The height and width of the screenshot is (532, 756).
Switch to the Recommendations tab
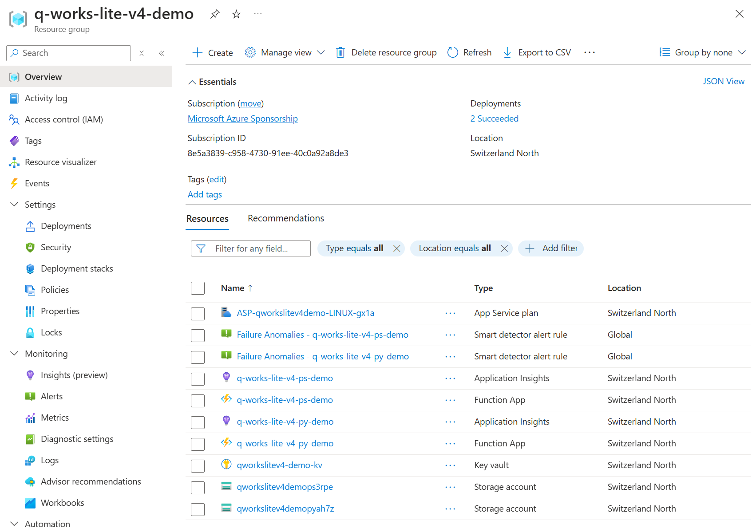pyautogui.click(x=286, y=218)
